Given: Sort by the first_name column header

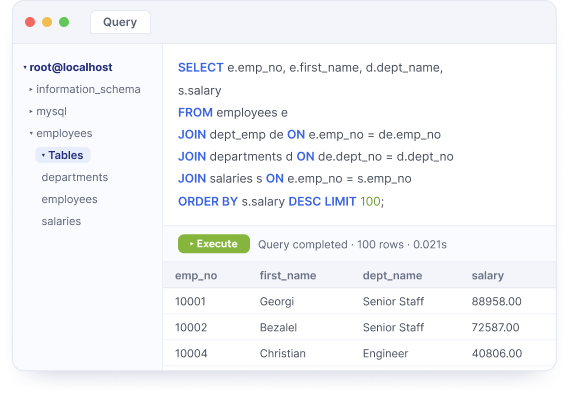Looking at the screenshot, I should pyautogui.click(x=288, y=275).
